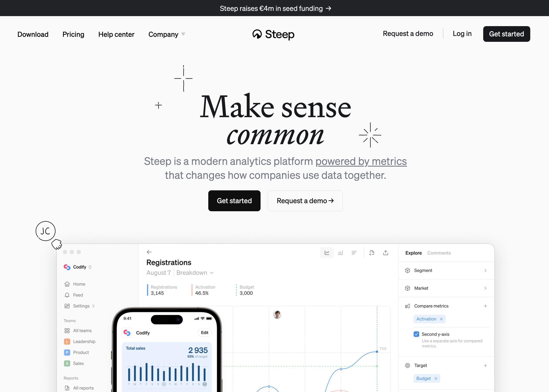Open the Company navigation menu
549x392 pixels.
pos(167,34)
